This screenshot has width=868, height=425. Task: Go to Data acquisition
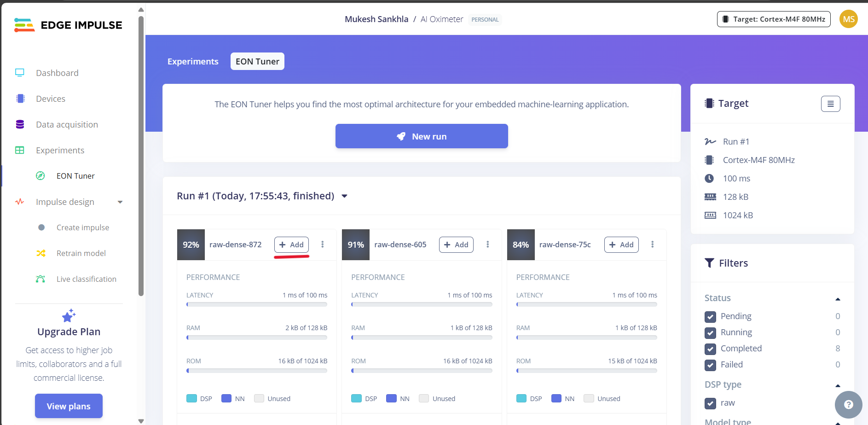[x=67, y=124]
